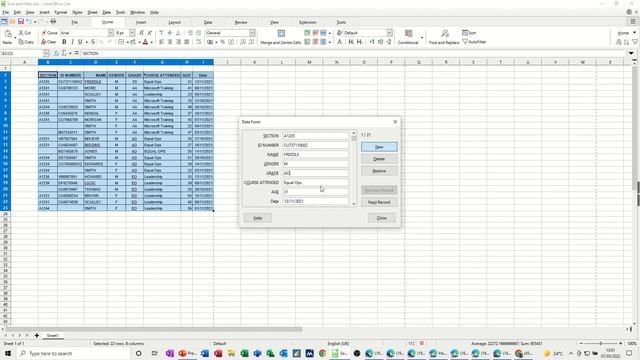Open the Paste options dropdown arrow

click(x=15, y=38)
